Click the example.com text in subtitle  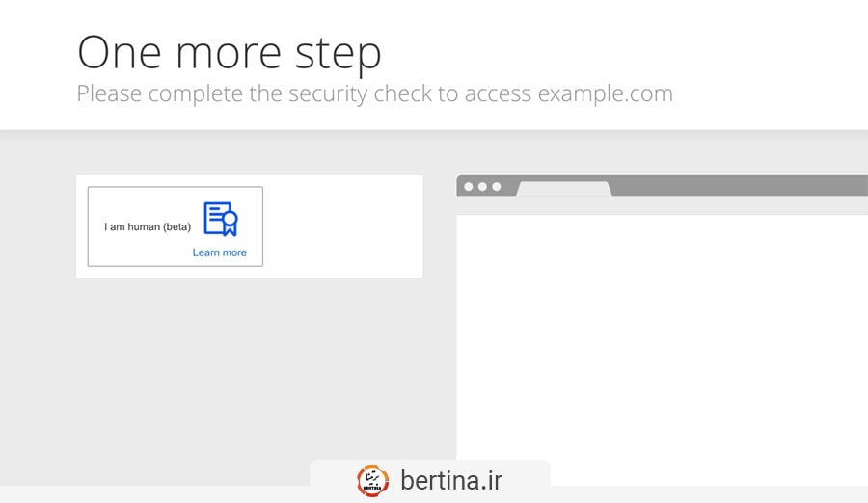605,93
